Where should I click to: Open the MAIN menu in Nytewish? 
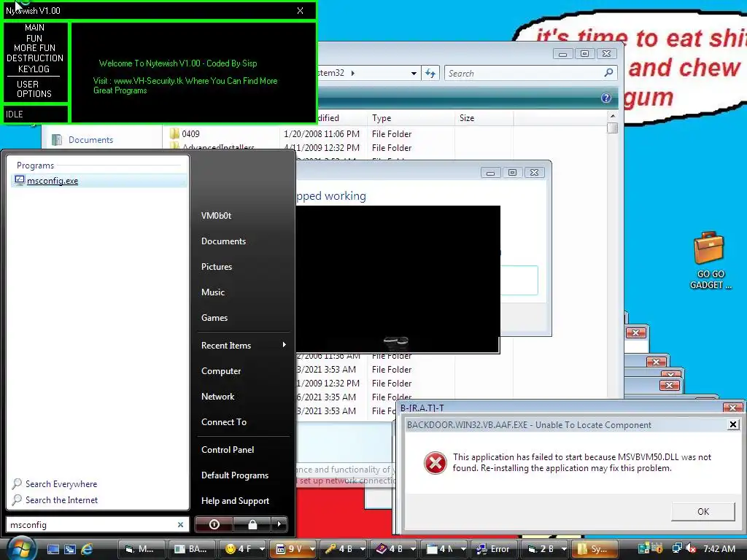34,28
